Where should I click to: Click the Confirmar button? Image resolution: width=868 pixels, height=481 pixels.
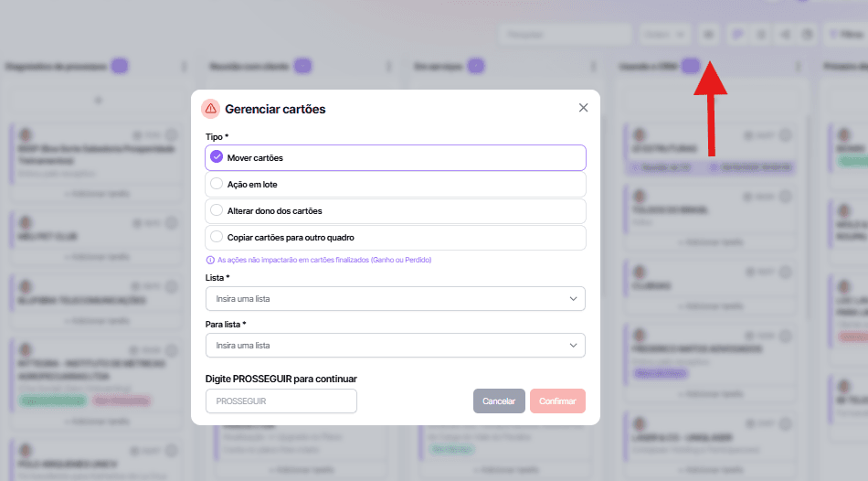click(557, 401)
